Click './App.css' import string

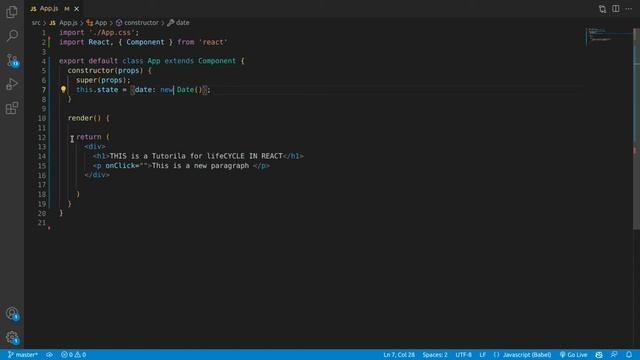point(112,33)
